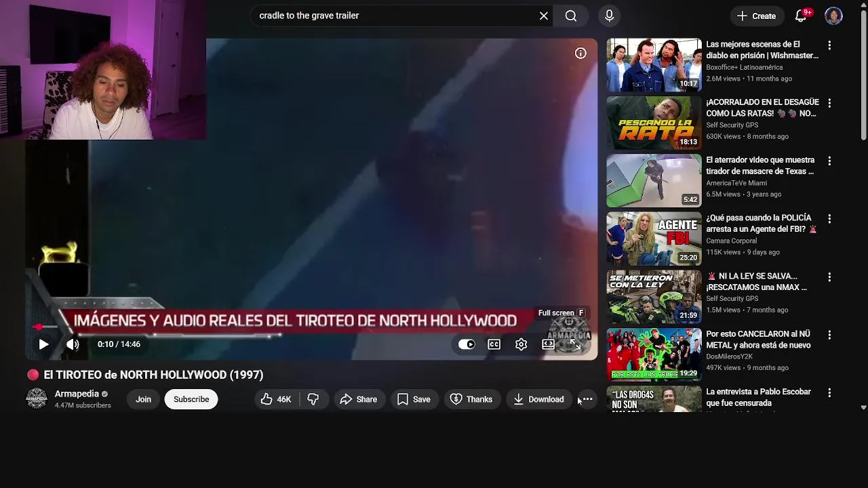The width and height of the screenshot is (868, 488).
Task: Share the video
Action: [x=359, y=399]
